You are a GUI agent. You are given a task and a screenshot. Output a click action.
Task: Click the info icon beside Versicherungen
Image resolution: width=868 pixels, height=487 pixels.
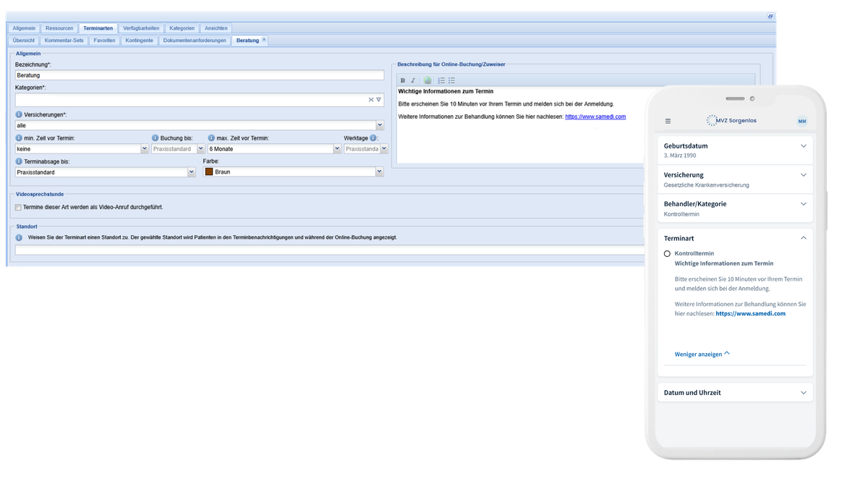[19, 114]
